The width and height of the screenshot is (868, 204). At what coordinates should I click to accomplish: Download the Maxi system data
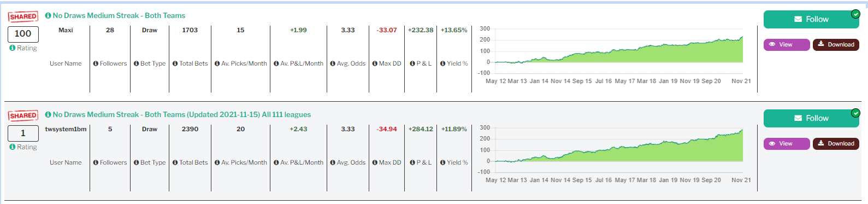[836, 44]
